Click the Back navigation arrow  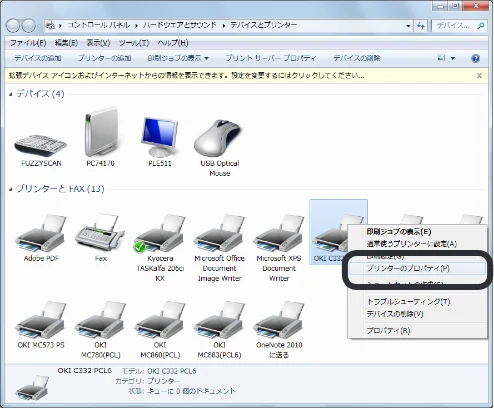pyautogui.click(x=13, y=26)
